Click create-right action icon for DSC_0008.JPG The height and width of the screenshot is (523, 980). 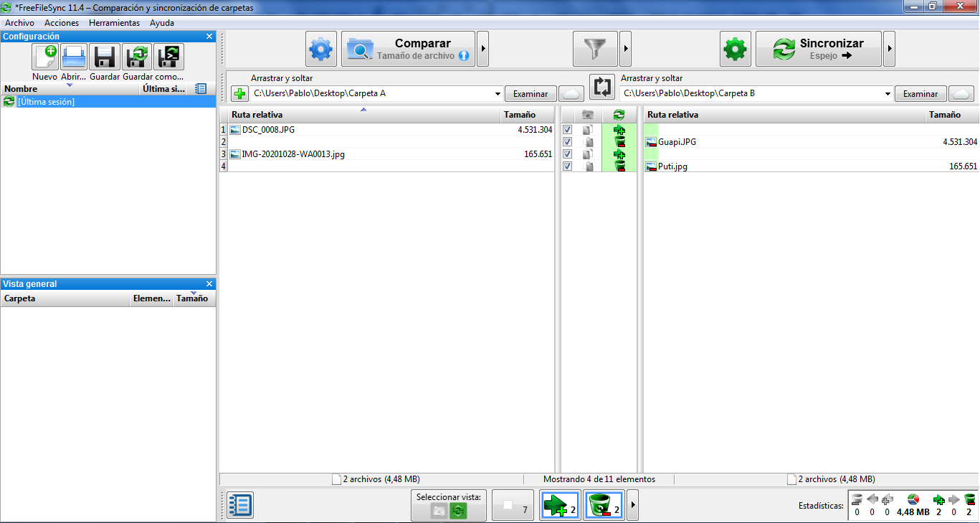click(619, 130)
